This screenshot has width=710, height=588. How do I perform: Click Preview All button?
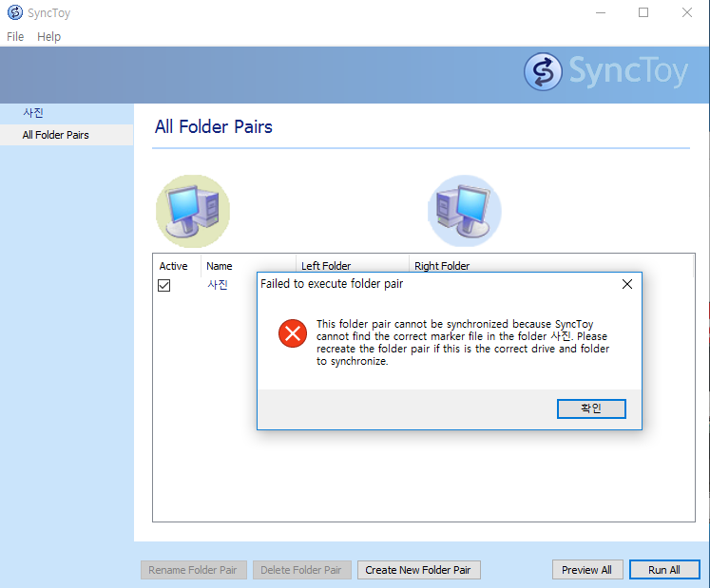tap(587, 570)
